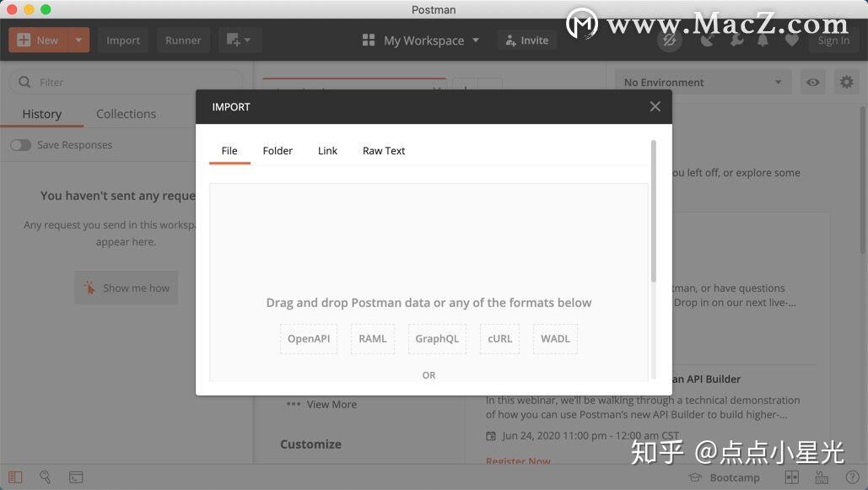
Task: Click the Sign In button
Action: 833,40
